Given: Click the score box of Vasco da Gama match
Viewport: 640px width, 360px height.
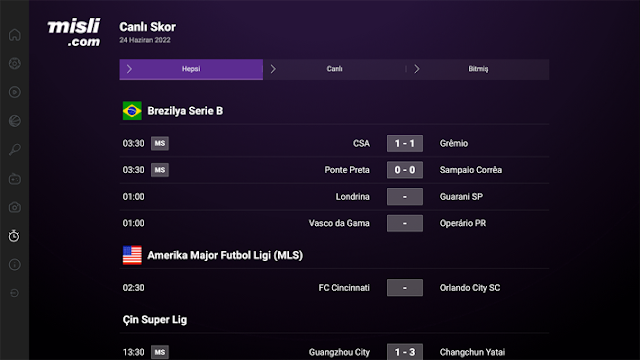Looking at the screenshot, I should [x=405, y=223].
